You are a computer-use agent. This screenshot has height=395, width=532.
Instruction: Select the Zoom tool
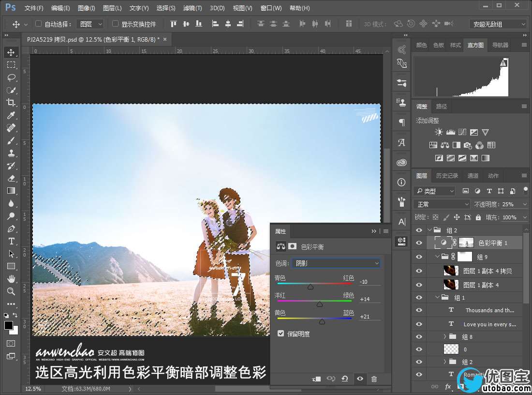(x=11, y=291)
